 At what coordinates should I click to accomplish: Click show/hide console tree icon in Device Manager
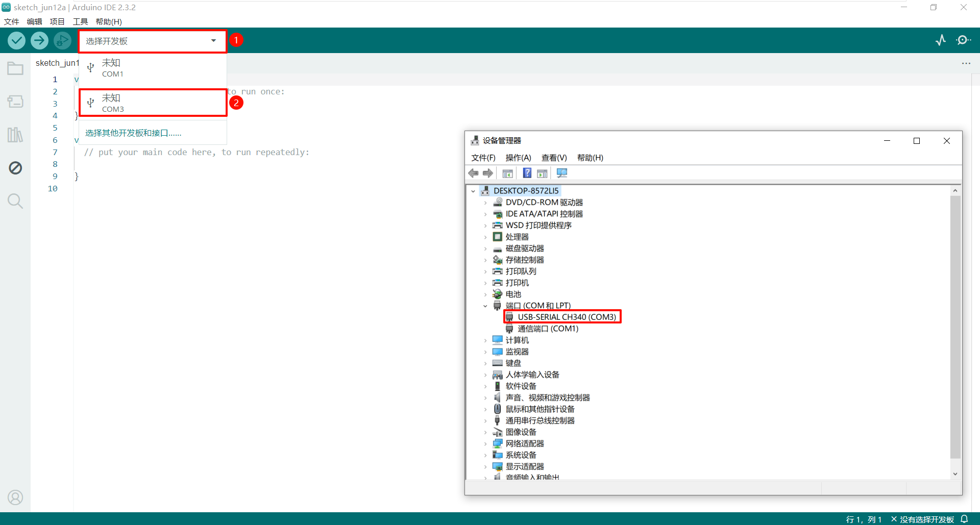click(x=507, y=173)
